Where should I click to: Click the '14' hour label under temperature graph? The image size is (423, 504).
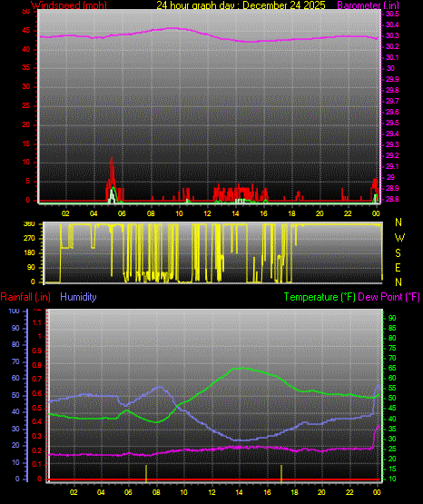(x=239, y=492)
